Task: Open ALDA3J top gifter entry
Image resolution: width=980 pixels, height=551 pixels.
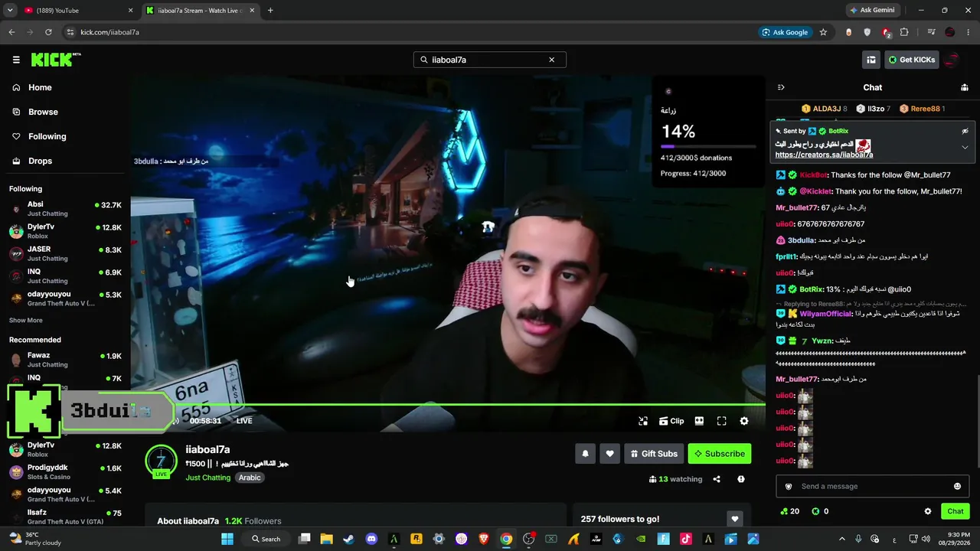Action: coord(825,109)
